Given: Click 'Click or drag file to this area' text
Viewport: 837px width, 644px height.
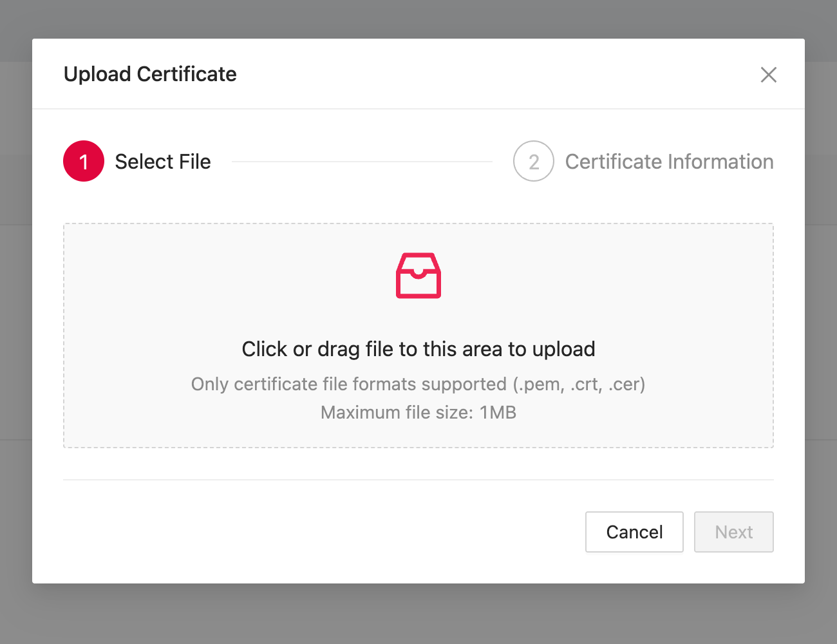Looking at the screenshot, I should pos(418,349).
